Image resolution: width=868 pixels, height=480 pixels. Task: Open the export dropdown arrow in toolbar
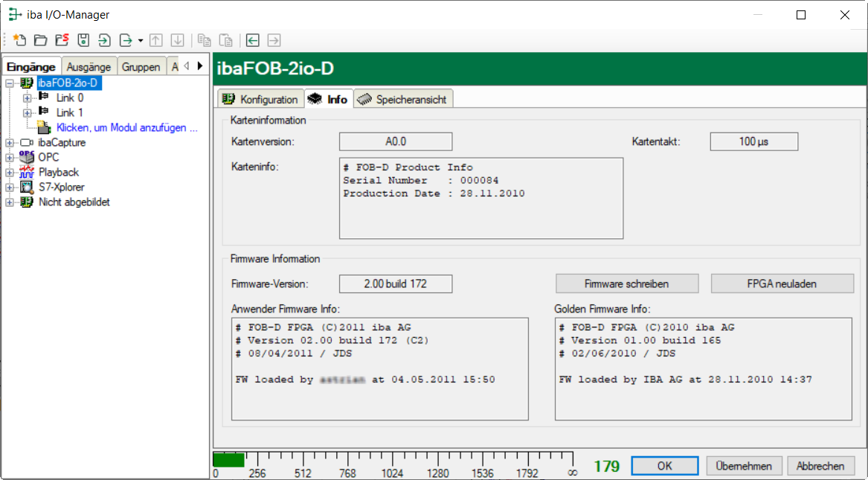(140, 41)
